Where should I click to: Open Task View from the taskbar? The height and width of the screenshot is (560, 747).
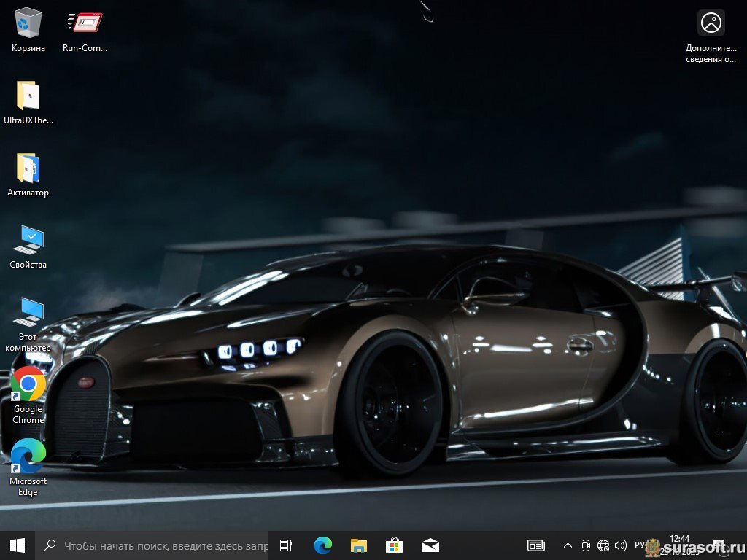286,545
